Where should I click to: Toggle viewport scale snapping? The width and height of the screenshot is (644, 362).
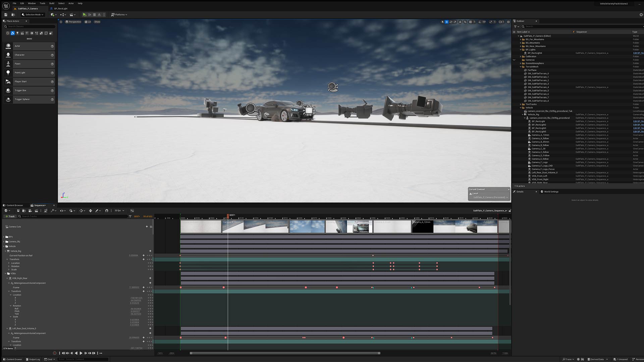[x=491, y=22]
